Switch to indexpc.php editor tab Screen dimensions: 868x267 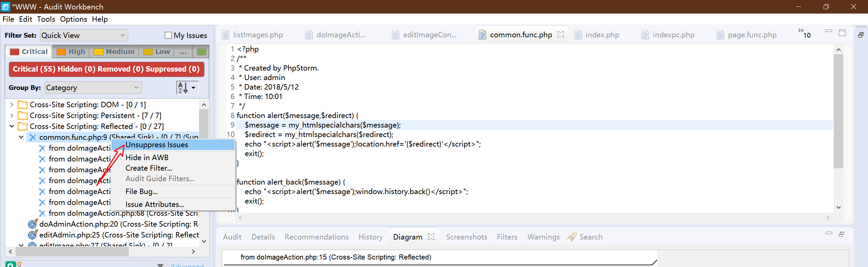[x=668, y=35]
